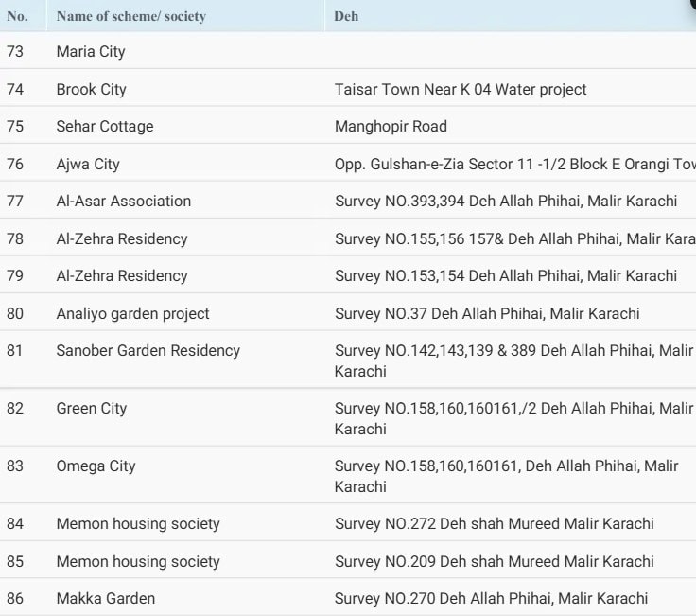Click the Green City scheme name

(91, 409)
